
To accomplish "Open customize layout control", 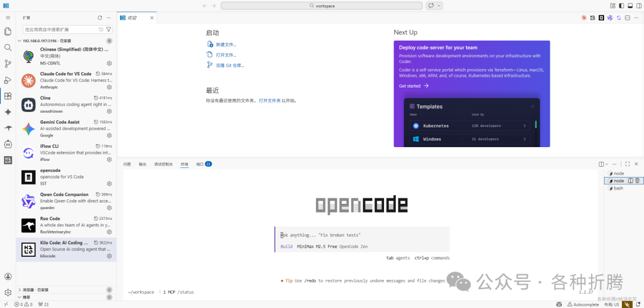I will coord(613,6).
